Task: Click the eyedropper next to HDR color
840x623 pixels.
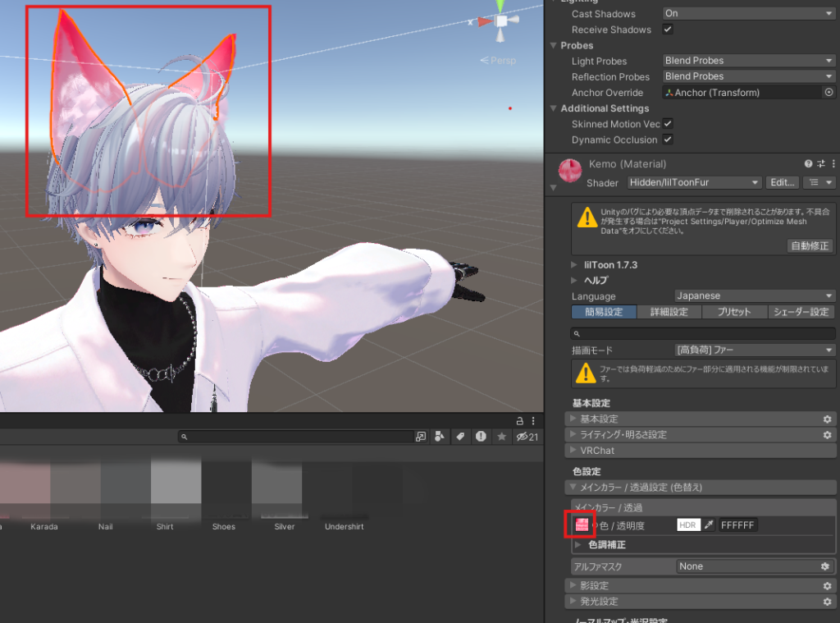Action: tap(709, 525)
